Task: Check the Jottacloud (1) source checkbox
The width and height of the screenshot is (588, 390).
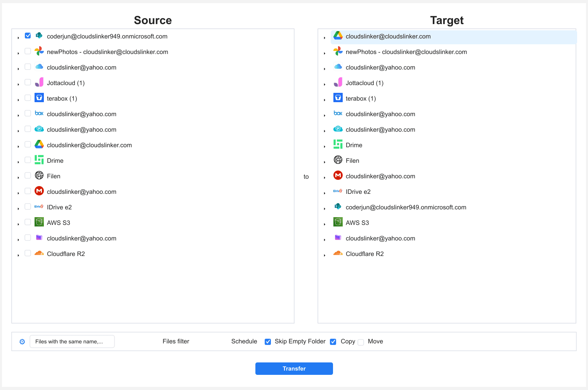Action: click(28, 82)
